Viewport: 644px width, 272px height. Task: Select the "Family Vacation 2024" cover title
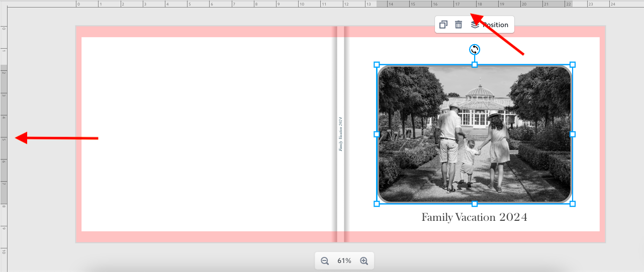pos(474,217)
